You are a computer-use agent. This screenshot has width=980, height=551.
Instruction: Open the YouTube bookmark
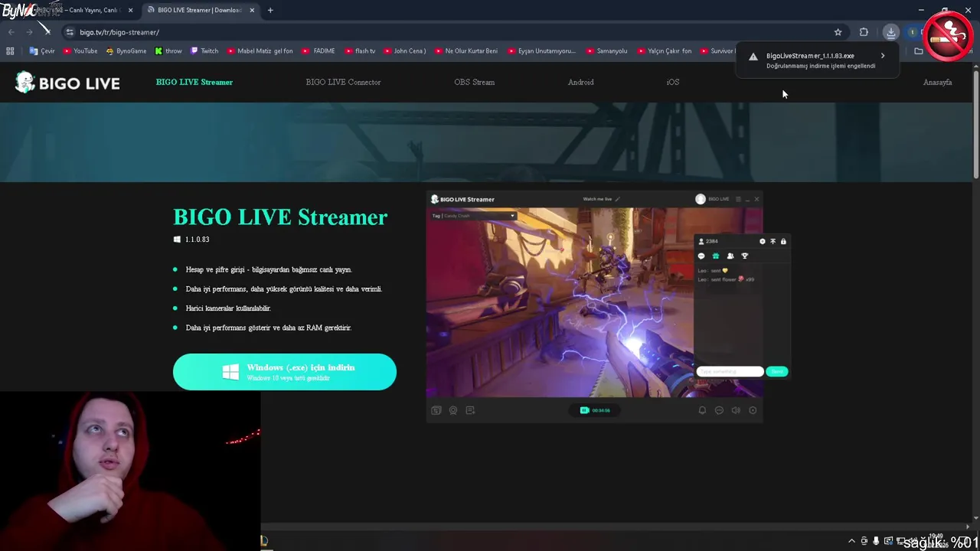point(80,51)
